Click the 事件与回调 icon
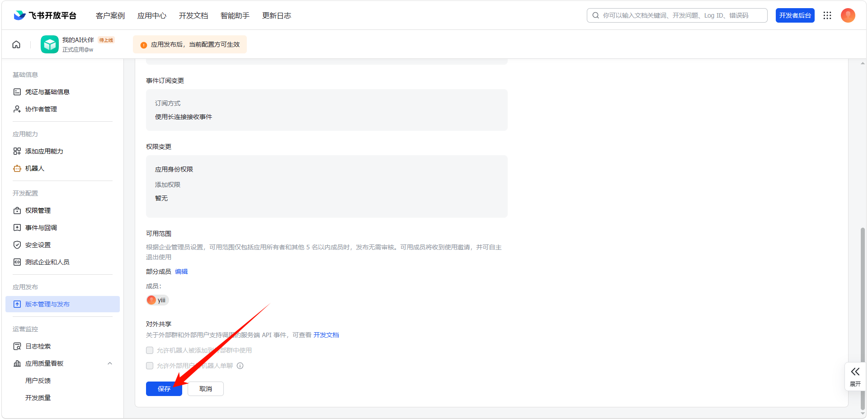Image resolution: width=868 pixels, height=420 pixels. tap(17, 228)
